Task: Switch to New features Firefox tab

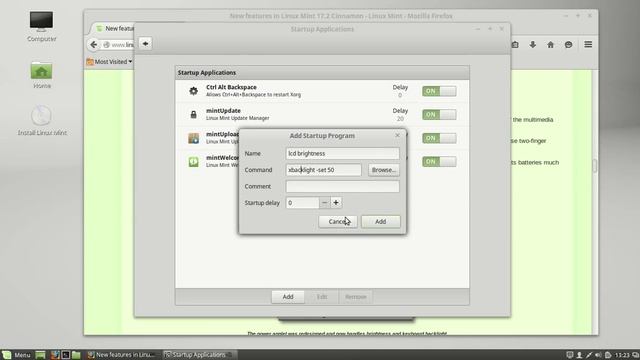Action: (114, 28)
